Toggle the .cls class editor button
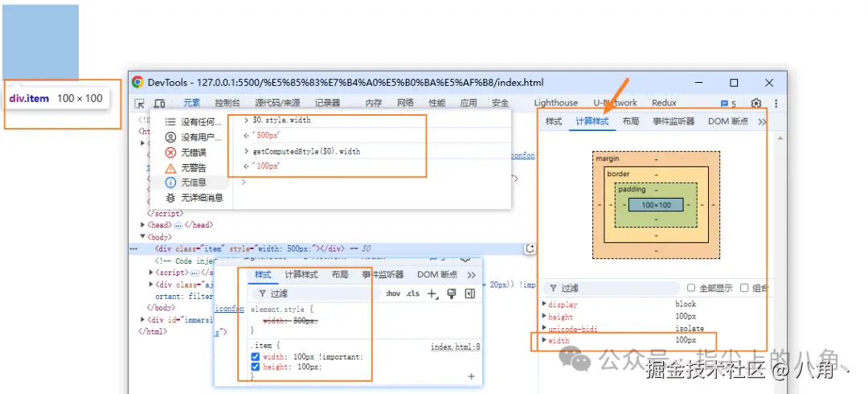 pos(412,293)
